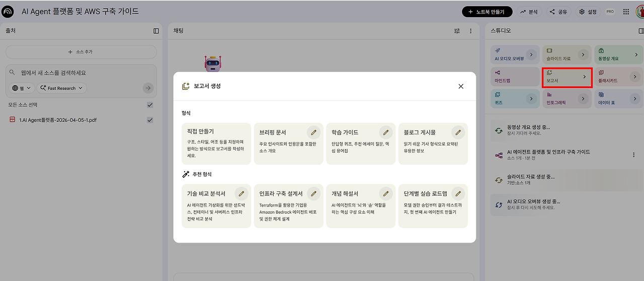This screenshot has width=644, height=281.
Task: Open the Fast Research mode dropdown
Action: click(61, 88)
